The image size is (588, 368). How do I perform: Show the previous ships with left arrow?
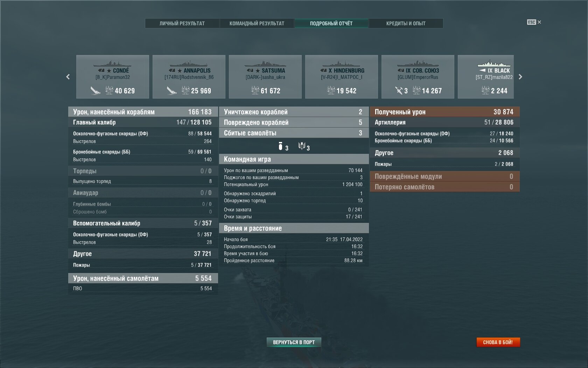68,77
